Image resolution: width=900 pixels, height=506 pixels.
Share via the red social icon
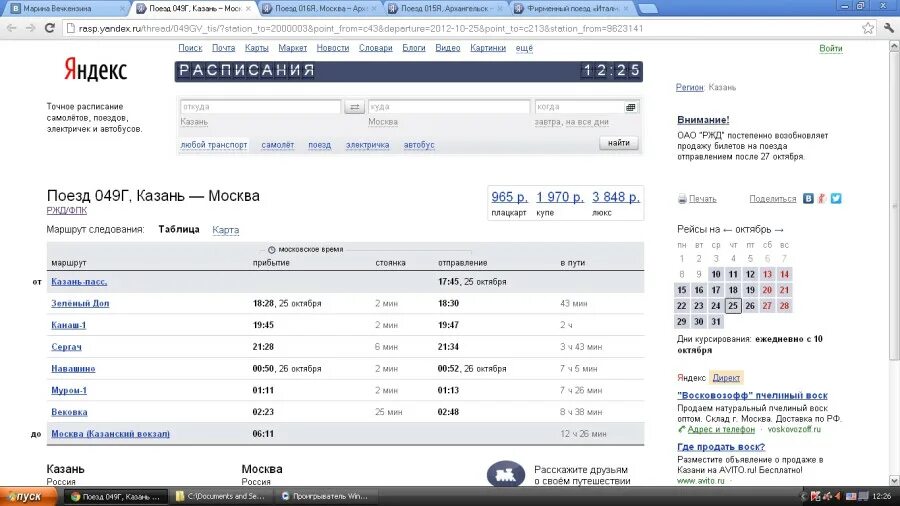click(822, 198)
